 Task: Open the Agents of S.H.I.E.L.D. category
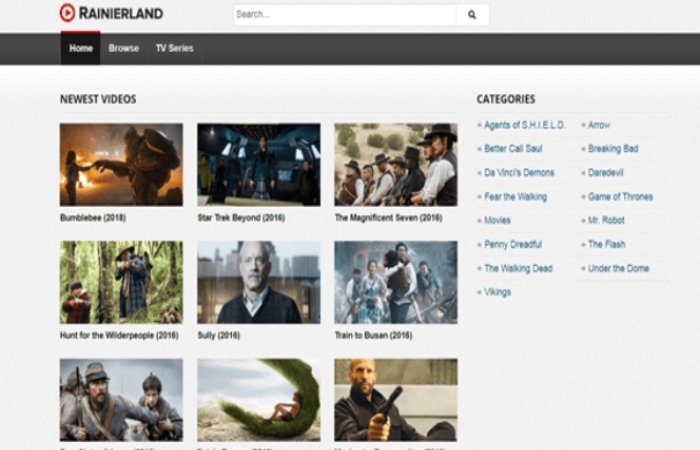tap(525, 125)
